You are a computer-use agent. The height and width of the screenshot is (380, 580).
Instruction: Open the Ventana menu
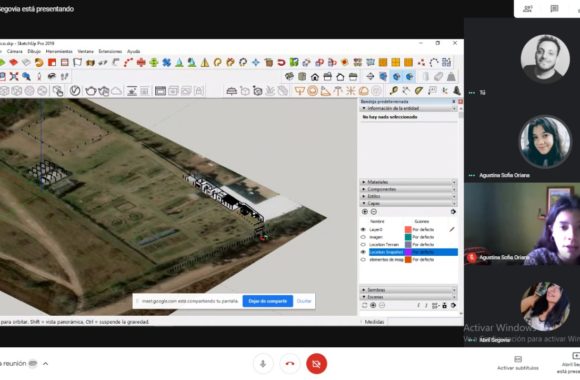(85, 51)
